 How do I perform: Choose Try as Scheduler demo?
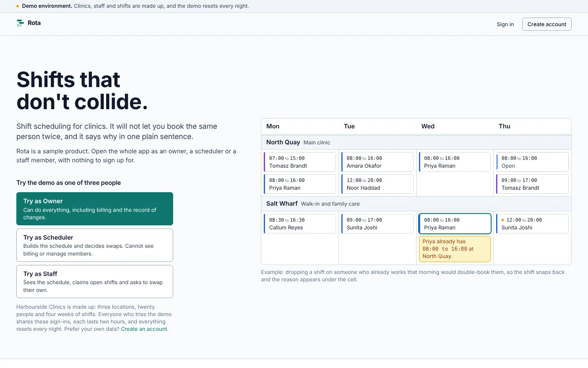95,245
